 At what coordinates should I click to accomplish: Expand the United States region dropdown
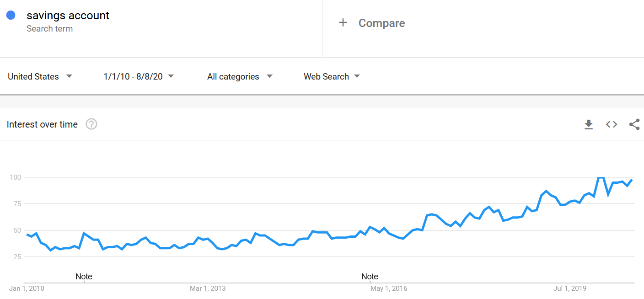[40, 76]
